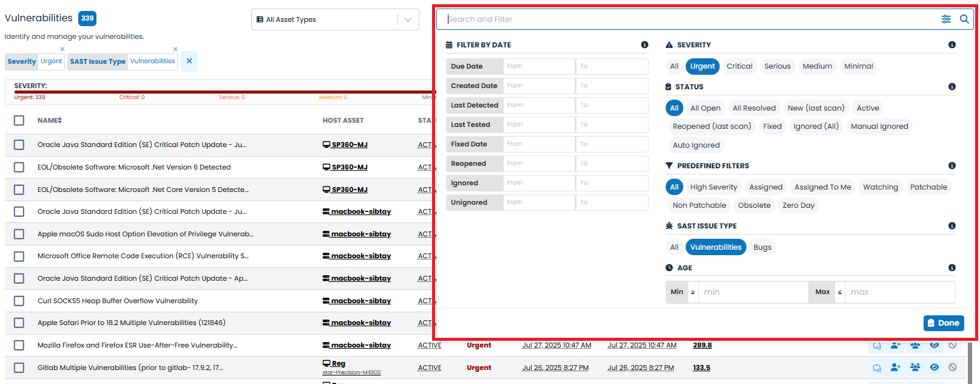
Task: Remove the Severity Urgent filter chip
Action: coord(62,49)
